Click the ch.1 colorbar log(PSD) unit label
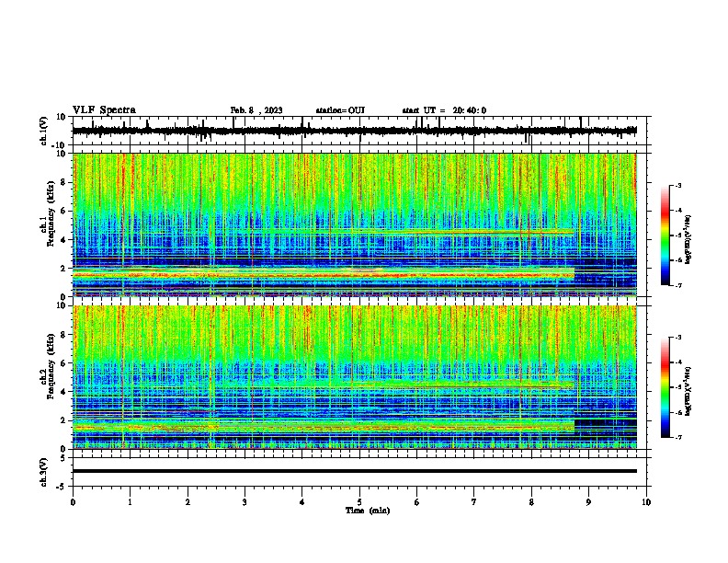The height and width of the screenshot is (563, 728). coord(688,239)
